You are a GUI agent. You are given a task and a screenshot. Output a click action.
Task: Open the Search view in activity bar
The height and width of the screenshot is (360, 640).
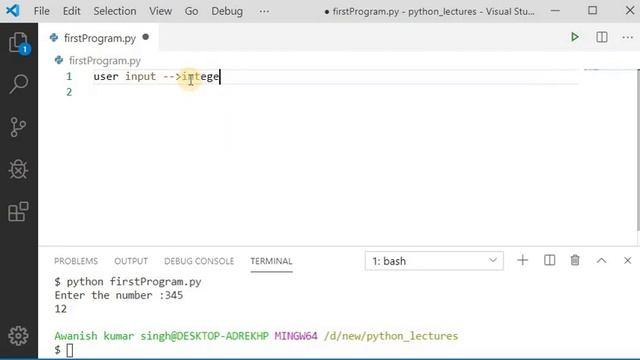(18, 84)
